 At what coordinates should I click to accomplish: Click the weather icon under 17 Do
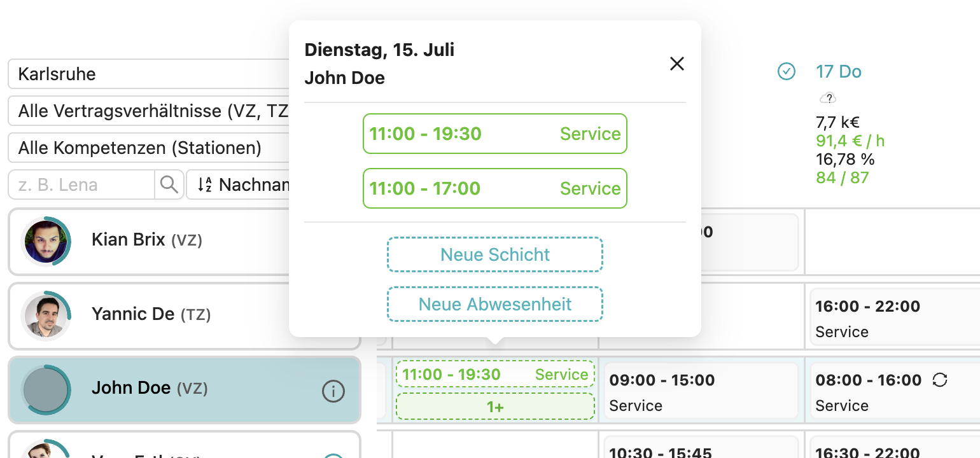point(827,98)
